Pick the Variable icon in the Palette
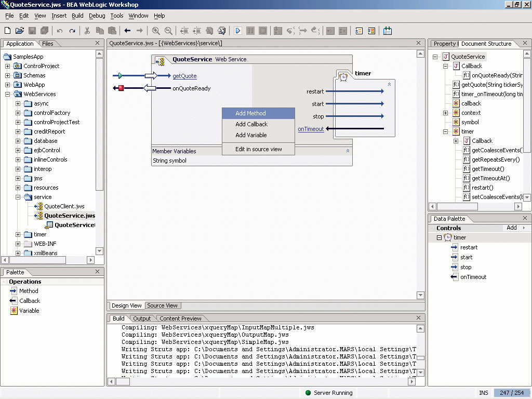This screenshot has width=532, height=399. point(14,311)
